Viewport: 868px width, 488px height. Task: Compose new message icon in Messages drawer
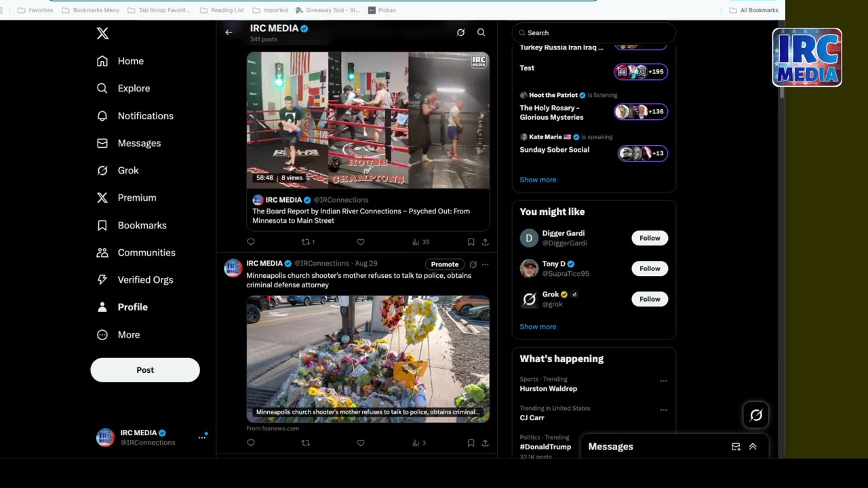[736, 447]
